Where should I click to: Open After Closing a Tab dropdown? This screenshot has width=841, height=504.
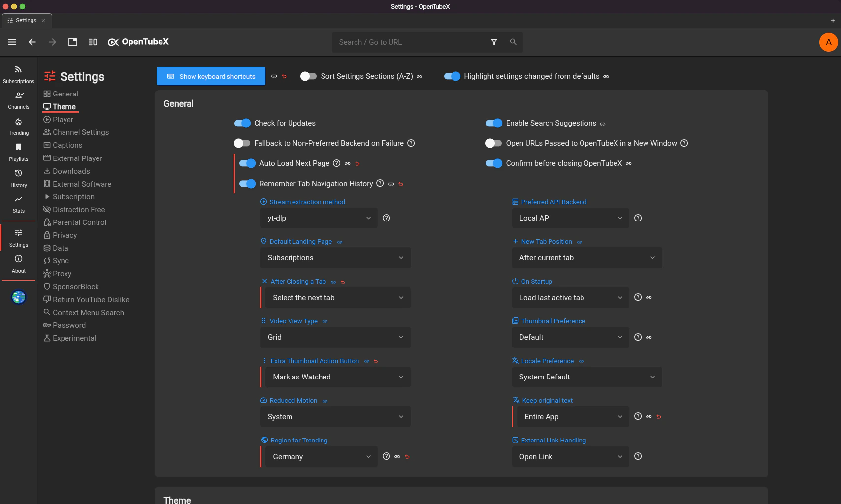pos(338,298)
